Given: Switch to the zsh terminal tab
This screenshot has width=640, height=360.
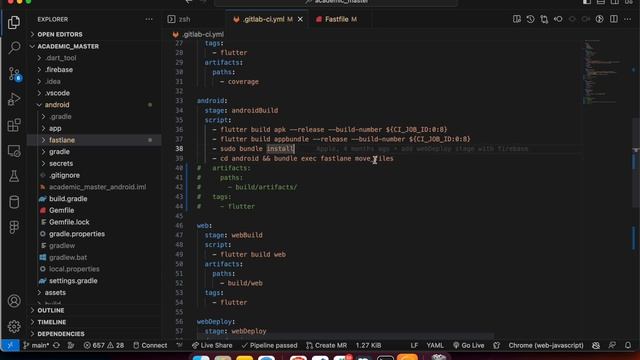Looking at the screenshot, I should tap(180, 19).
